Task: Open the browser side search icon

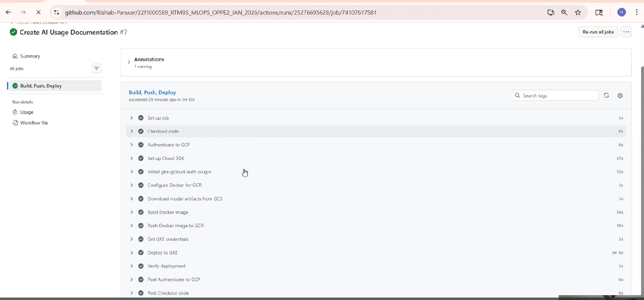Action: (x=599, y=12)
